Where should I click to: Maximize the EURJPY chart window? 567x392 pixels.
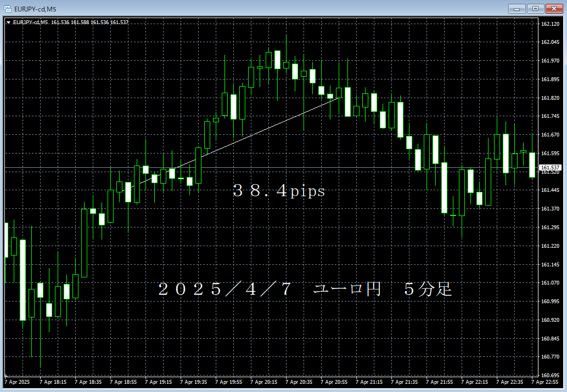pyautogui.click(x=536, y=9)
